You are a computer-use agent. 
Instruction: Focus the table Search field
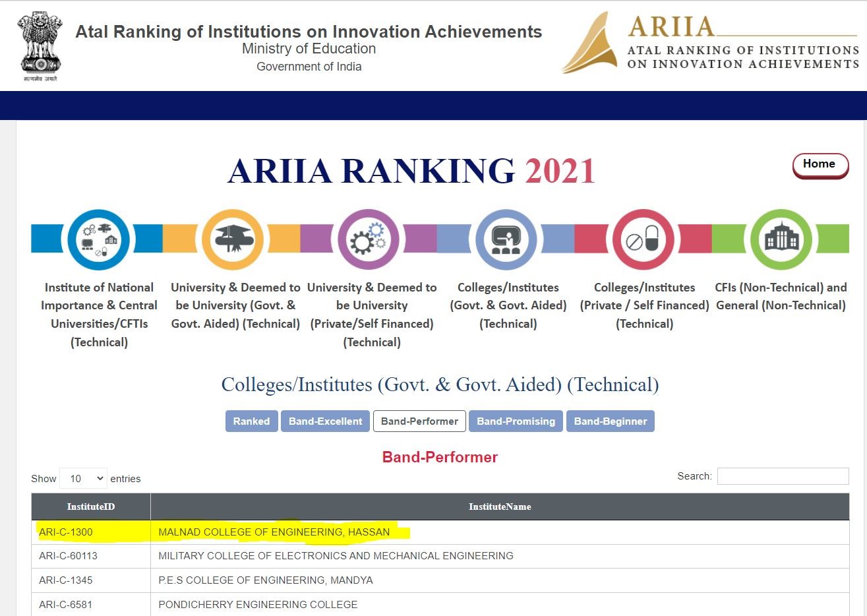tap(783, 476)
